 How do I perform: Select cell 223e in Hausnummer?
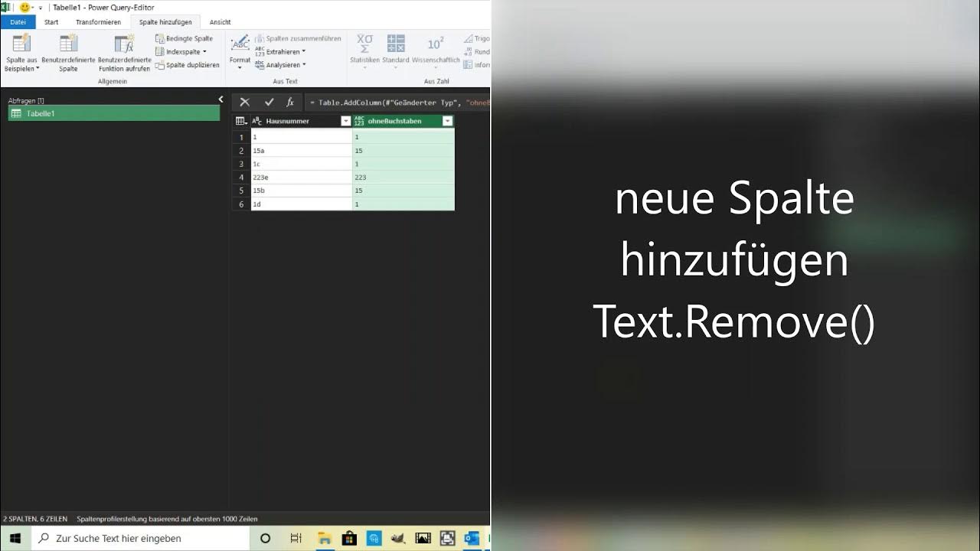[302, 177]
